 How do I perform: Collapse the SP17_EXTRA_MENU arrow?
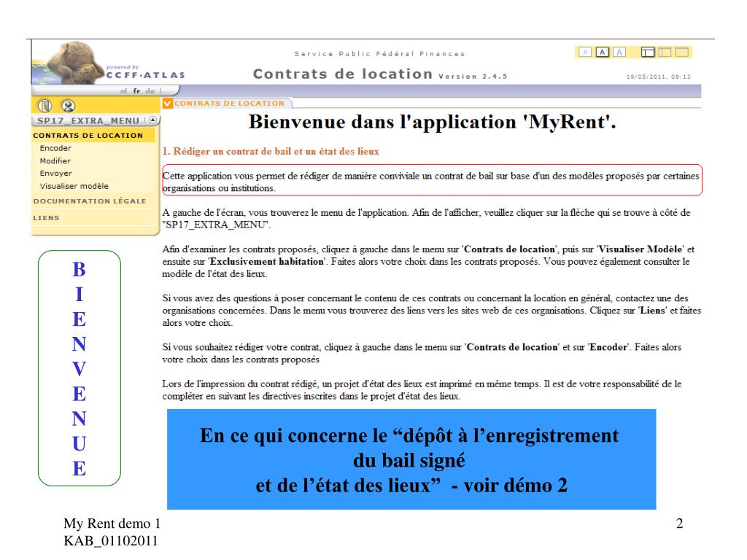(152, 120)
